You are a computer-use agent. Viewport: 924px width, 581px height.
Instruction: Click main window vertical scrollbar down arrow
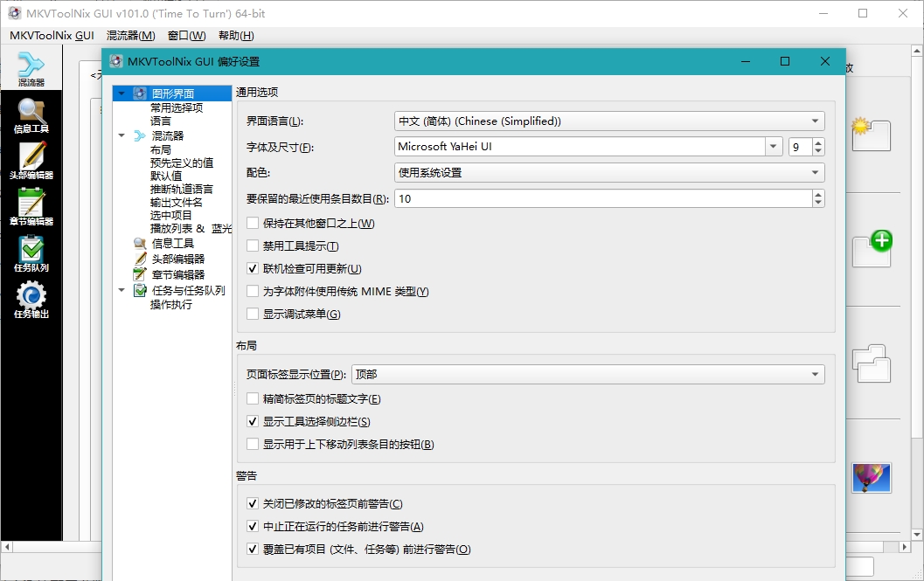tap(916, 535)
